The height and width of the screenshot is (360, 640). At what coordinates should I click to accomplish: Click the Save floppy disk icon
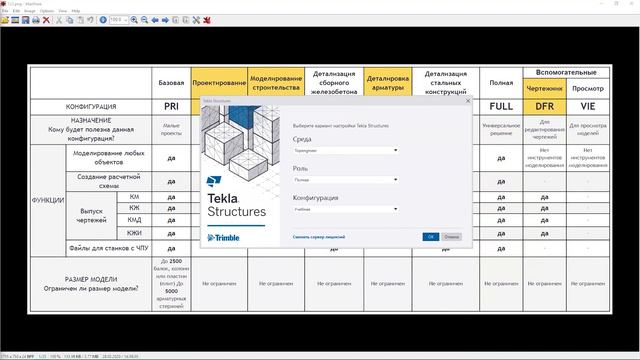point(25,20)
